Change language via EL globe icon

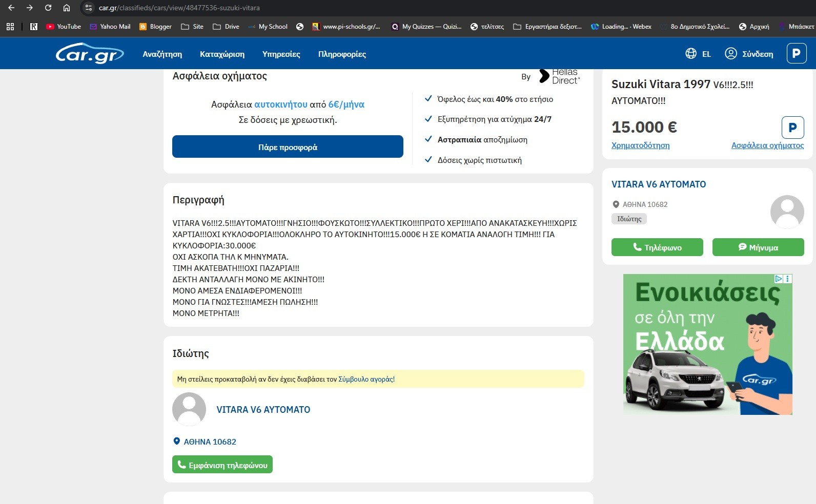(x=698, y=54)
